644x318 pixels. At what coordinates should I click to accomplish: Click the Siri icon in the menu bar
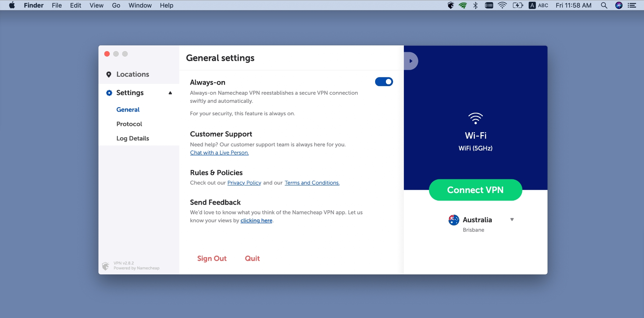coord(619,5)
